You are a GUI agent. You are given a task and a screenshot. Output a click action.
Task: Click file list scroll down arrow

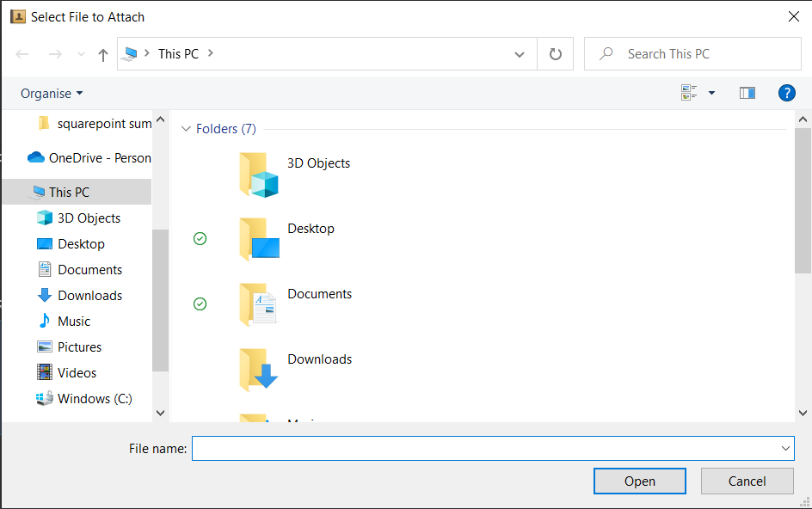[803, 413]
